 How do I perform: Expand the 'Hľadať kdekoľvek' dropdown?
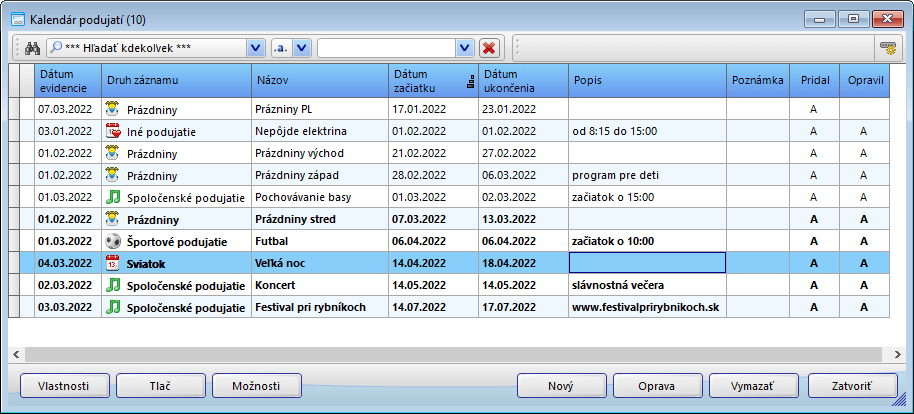[255, 48]
